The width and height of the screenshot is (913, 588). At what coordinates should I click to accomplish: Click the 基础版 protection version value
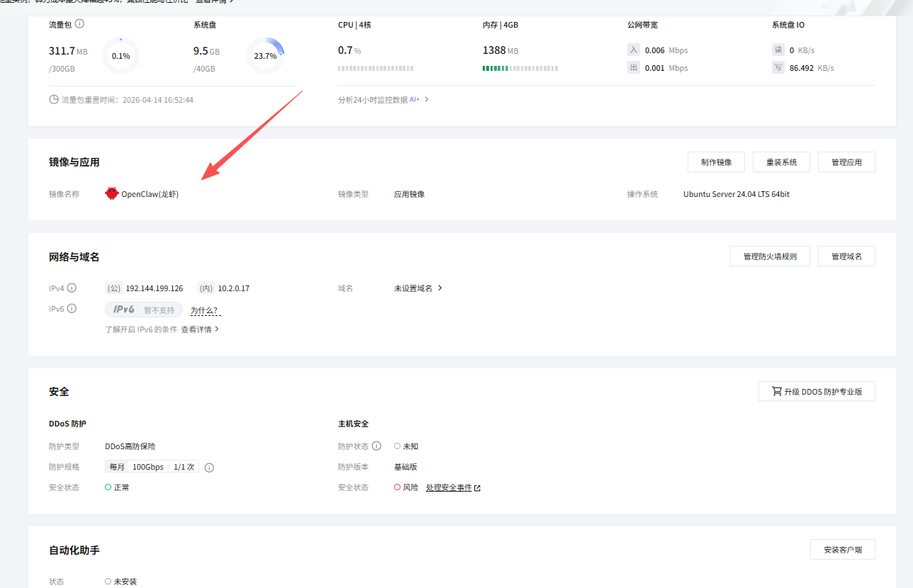click(405, 467)
